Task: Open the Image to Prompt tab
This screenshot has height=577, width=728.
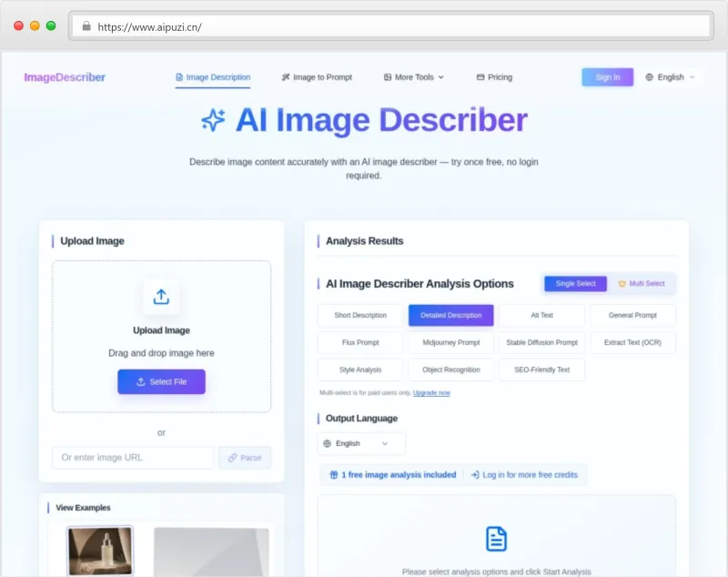Action: tap(317, 77)
